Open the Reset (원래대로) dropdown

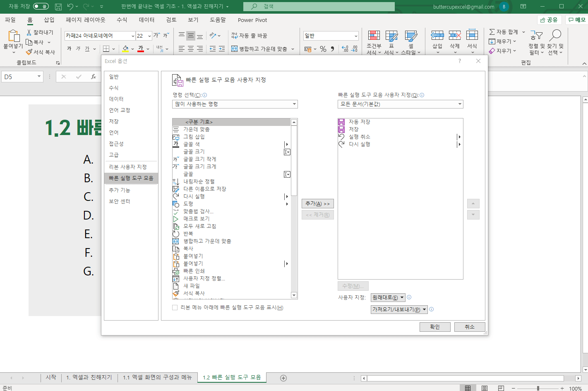click(388, 297)
